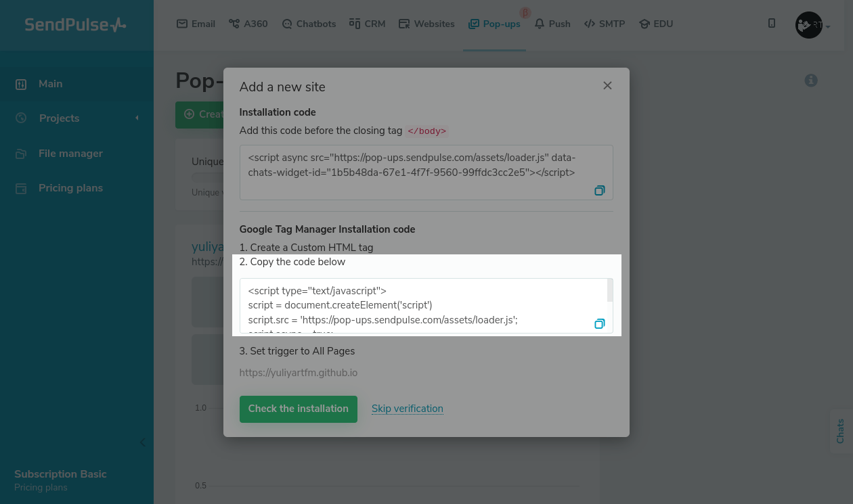Switch to the Email tab
The height and width of the screenshot is (504, 853).
click(x=196, y=24)
